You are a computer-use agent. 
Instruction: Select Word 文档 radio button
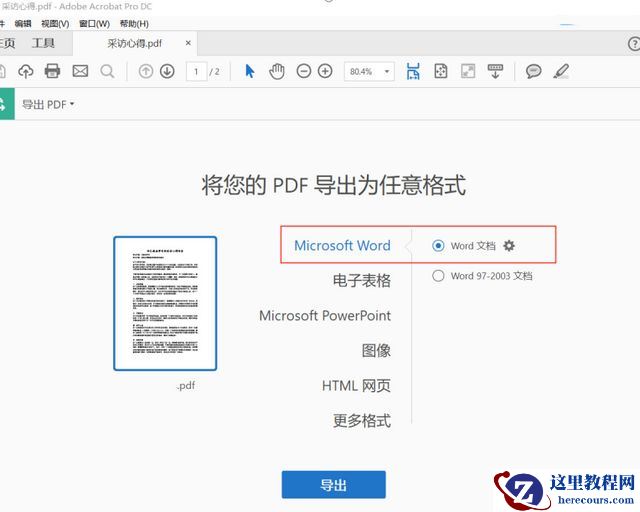pos(438,246)
